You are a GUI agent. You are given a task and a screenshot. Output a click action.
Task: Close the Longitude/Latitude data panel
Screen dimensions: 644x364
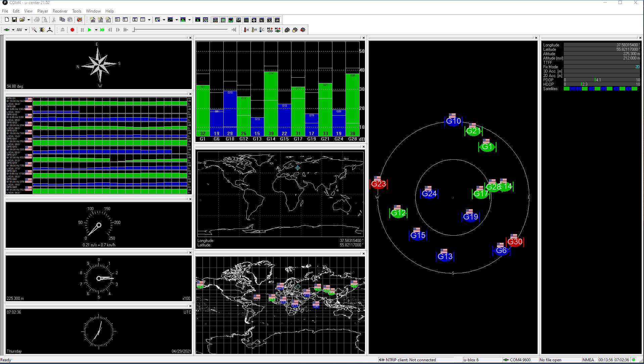coord(640,38)
